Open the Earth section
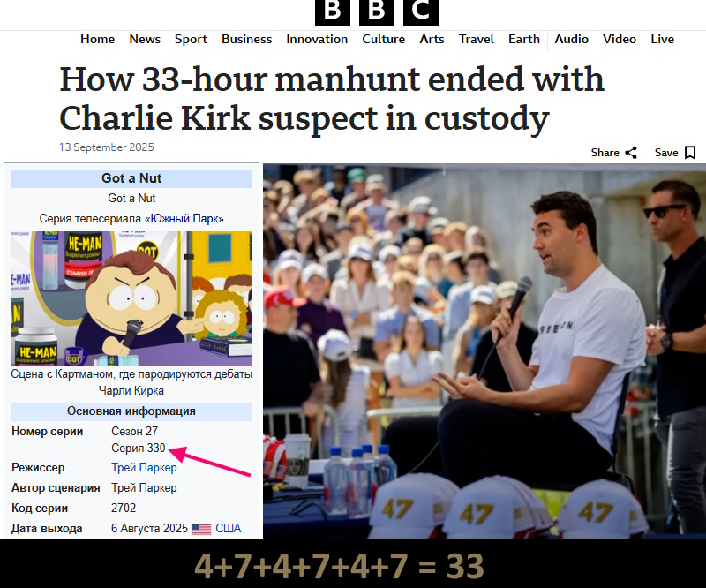 (x=524, y=39)
